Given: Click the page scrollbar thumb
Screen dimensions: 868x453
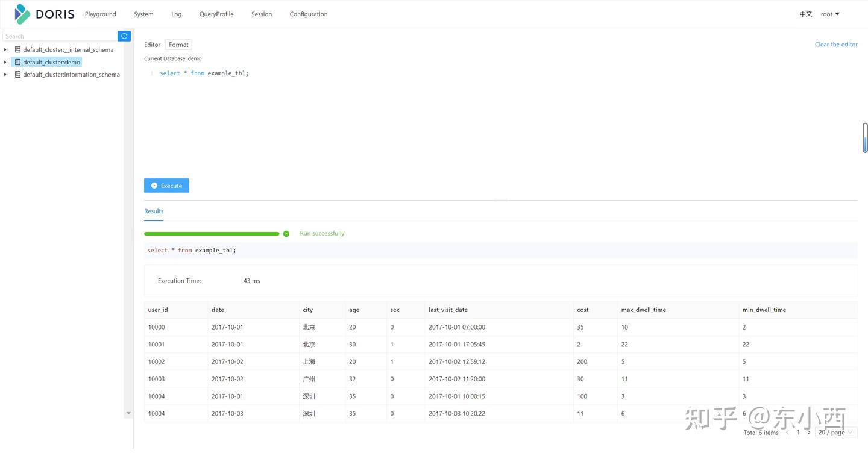Looking at the screenshot, I should click(x=865, y=138).
